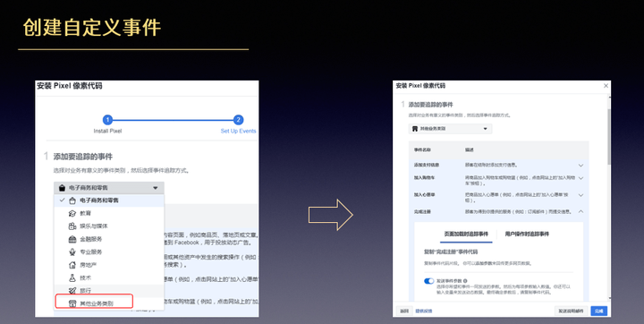This screenshot has height=324, width=644.
Task: Click the 复制"完成注册"事件代码 heading
Action: coord(451,252)
